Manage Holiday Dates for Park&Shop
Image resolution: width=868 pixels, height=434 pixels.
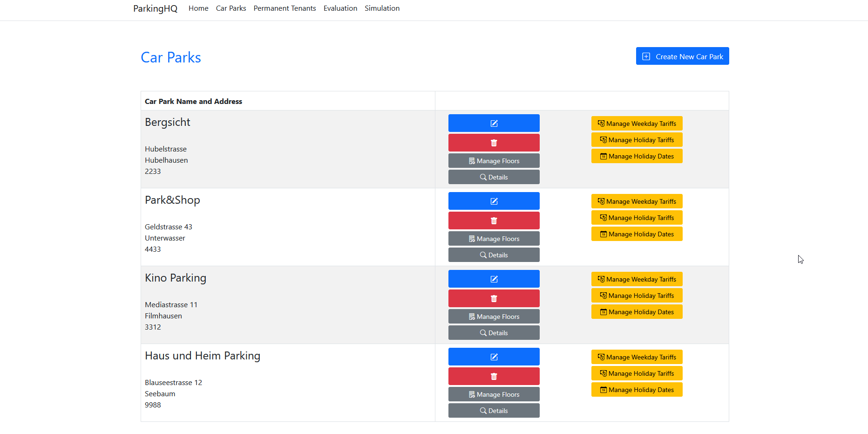coord(637,234)
